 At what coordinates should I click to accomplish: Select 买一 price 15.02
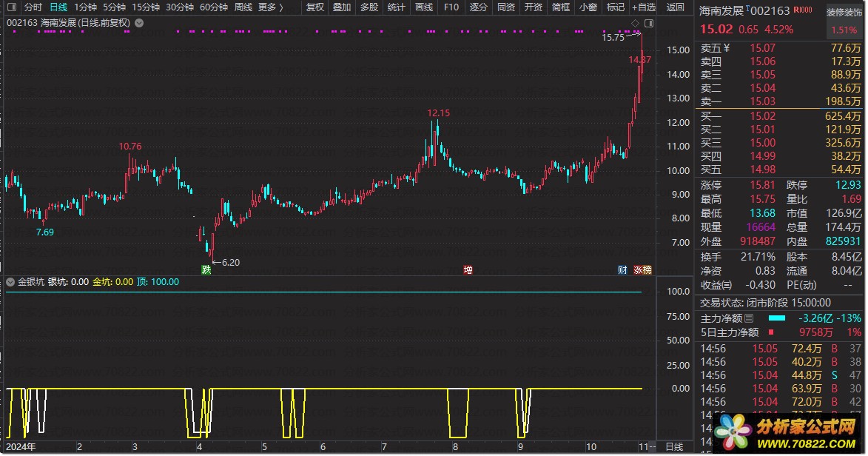click(x=763, y=116)
